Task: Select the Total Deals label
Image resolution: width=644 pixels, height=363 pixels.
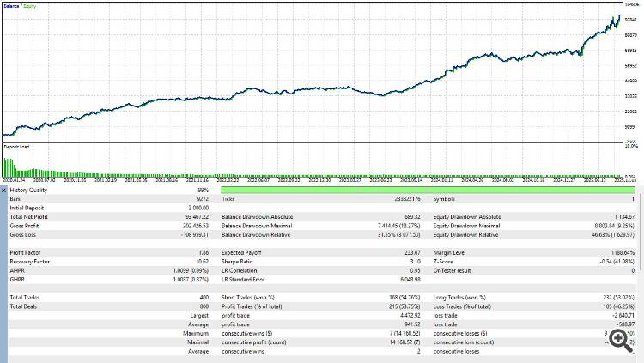Action: coord(23,306)
